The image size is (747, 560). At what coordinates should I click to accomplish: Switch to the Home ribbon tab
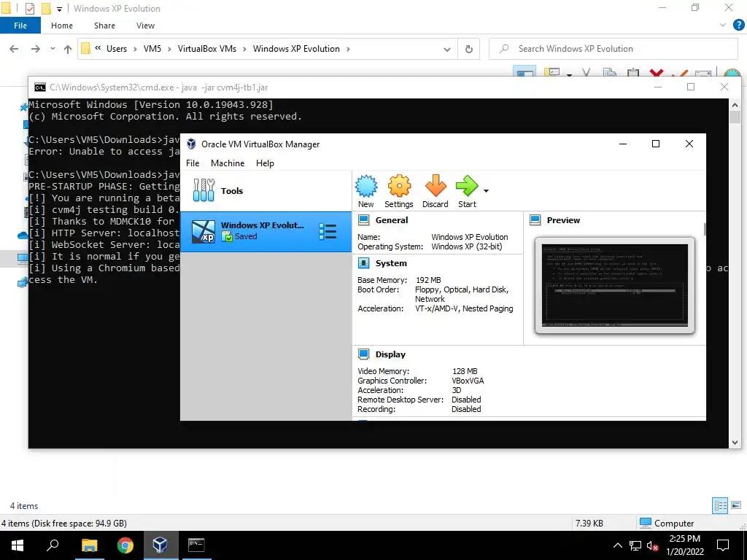62,26
